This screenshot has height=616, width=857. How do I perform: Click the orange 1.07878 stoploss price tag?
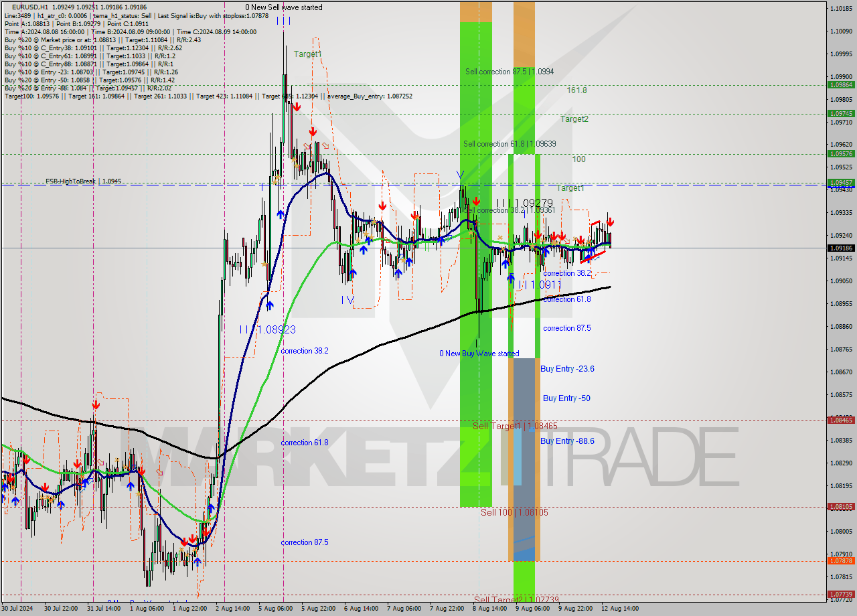(x=841, y=561)
